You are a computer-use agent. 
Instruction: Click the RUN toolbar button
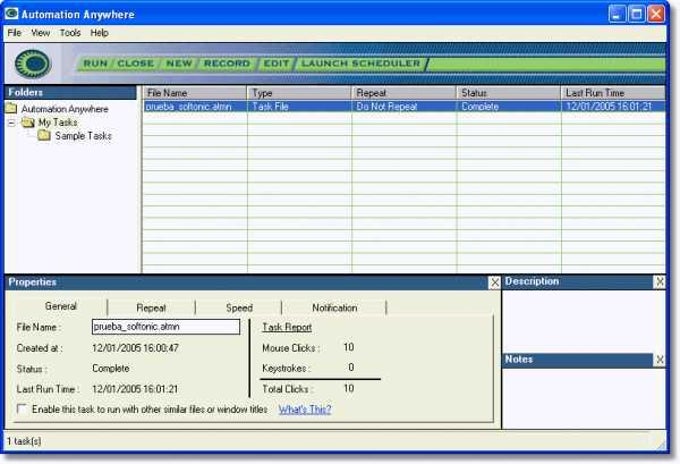tap(95, 64)
